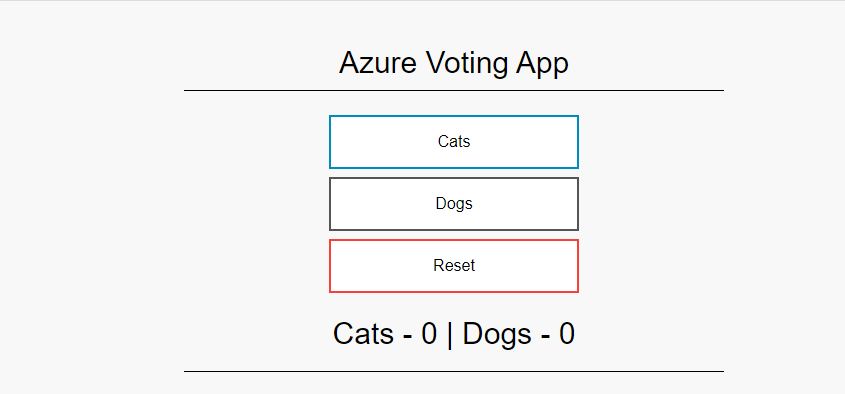Vote for Cats using the blue-bordered button
Viewport: 845px width, 394px height.
[x=454, y=142]
